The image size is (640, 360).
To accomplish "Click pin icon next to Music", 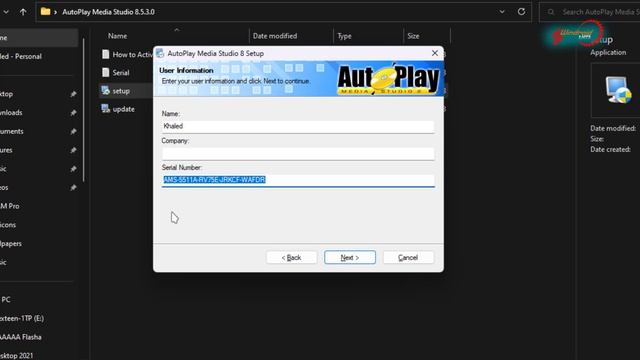I will click(x=73, y=169).
